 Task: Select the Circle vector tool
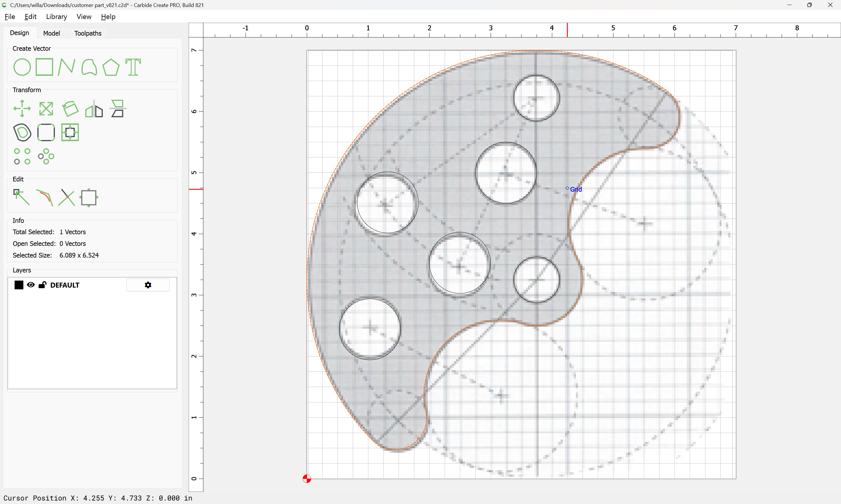(x=22, y=67)
